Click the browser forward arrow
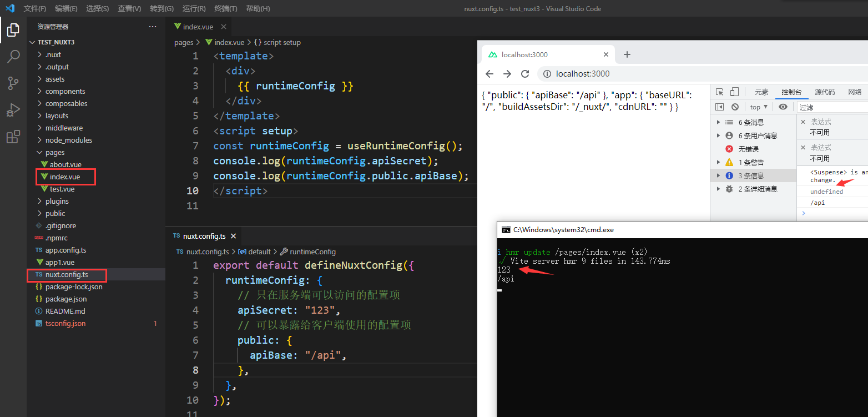The width and height of the screenshot is (868, 417). 507,74
